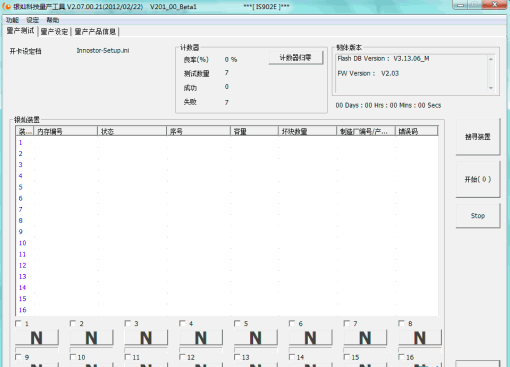Click the Stop button
This screenshot has width=510, height=367.
(x=478, y=216)
